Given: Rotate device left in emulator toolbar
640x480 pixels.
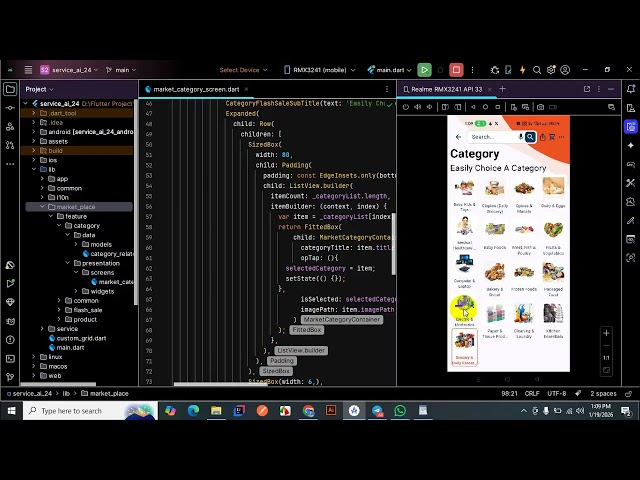Looking at the screenshot, I should 445,107.
